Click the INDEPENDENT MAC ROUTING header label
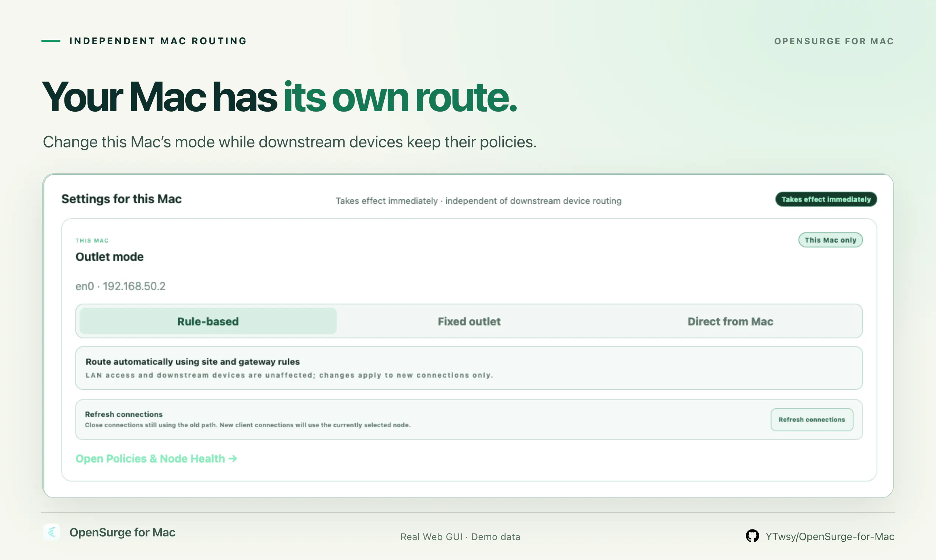 (158, 41)
